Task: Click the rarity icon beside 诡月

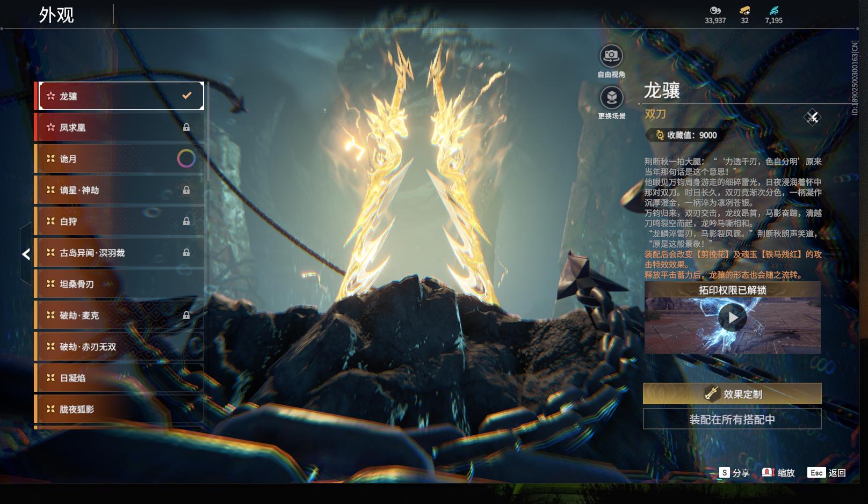Action: pyautogui.click(x=50, y=158)
